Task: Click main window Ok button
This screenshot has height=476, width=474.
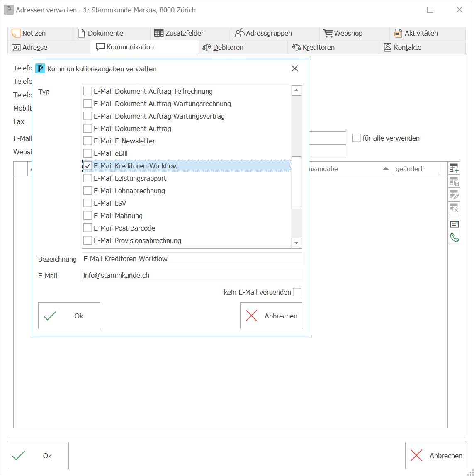Action: point(38,455)
